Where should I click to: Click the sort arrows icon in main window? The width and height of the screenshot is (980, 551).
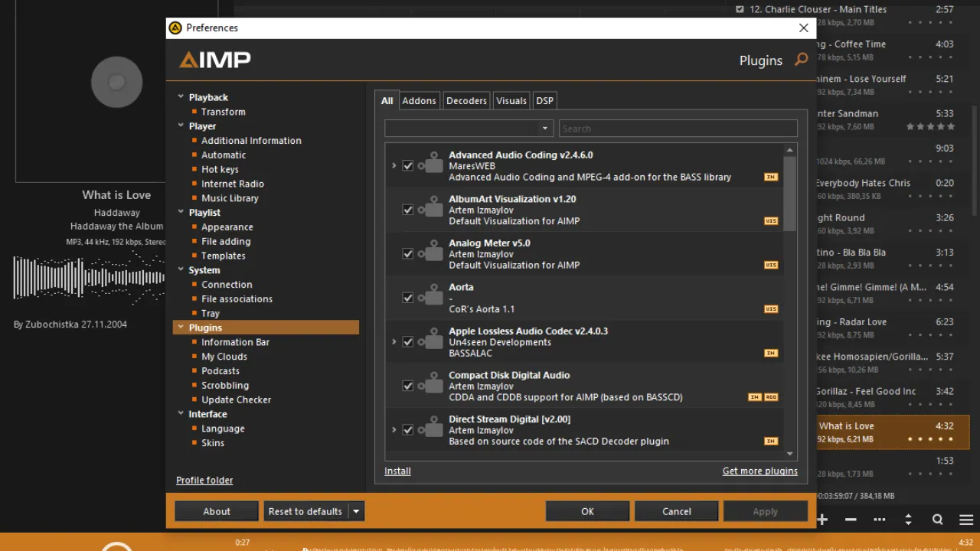click(908, 520)
